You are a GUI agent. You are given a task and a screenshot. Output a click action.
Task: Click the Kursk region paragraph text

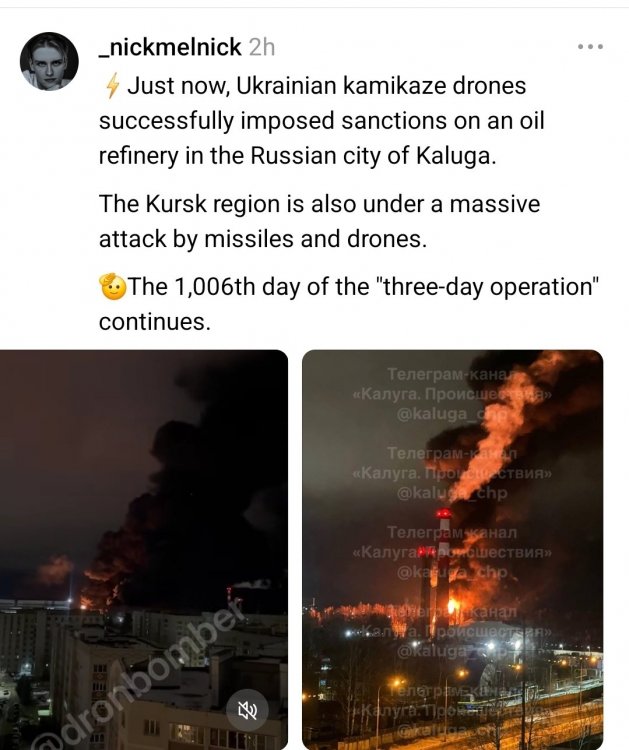[x=320, y=221]
